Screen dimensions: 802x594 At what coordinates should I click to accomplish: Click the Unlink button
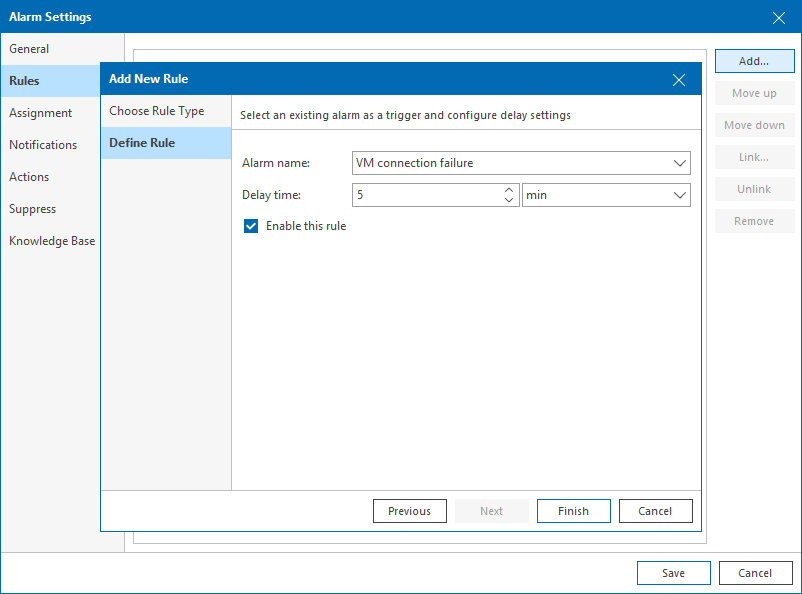754,189
